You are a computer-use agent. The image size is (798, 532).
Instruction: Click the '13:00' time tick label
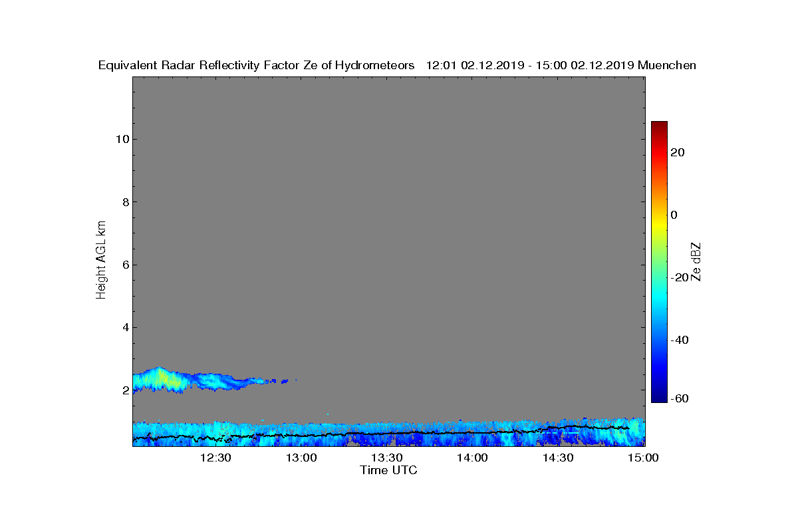[x=301, y=458]
